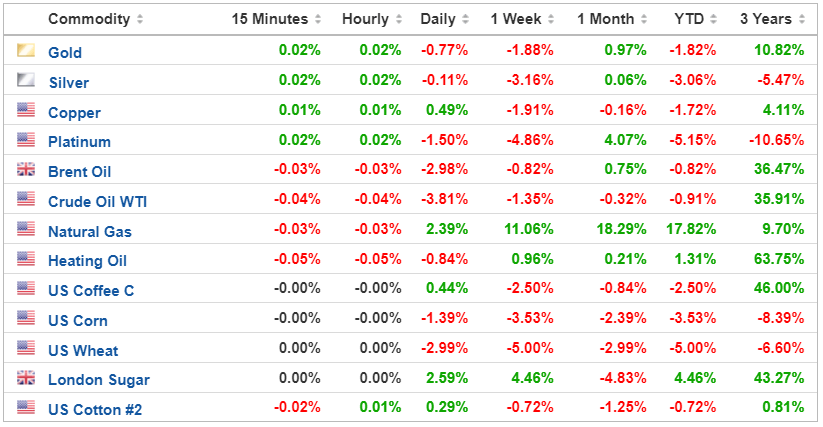823x427 pixels.
Task: Click Natural Gas 18.29% monthly value
Action: pos(615,231)
